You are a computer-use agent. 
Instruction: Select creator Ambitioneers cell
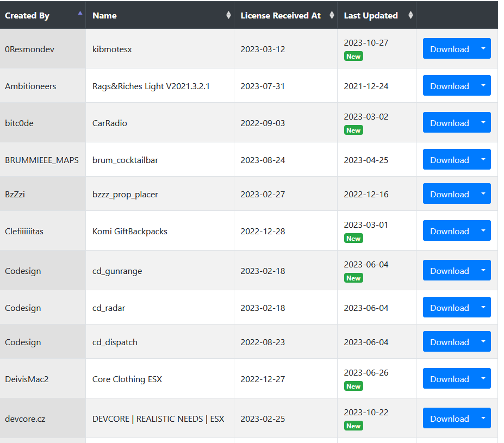(43, 86)
